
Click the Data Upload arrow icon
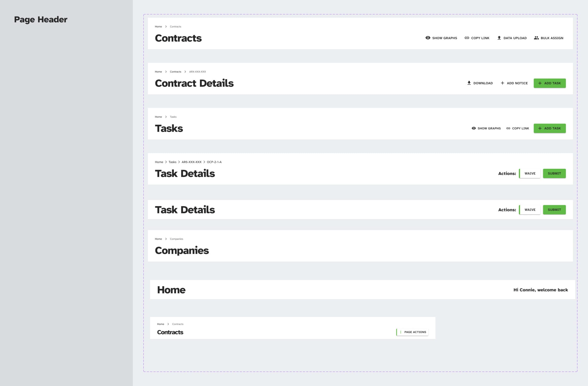pyautogui.click(x=499, y=38)
